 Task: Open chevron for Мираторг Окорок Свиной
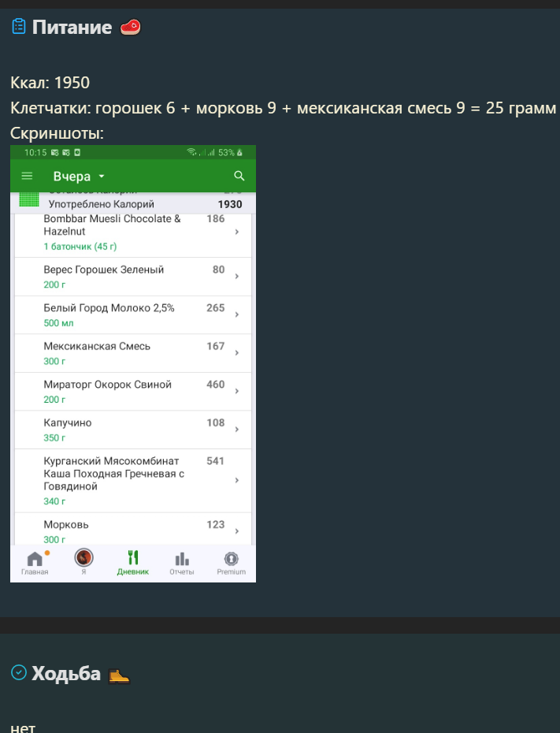coord(237,391)
